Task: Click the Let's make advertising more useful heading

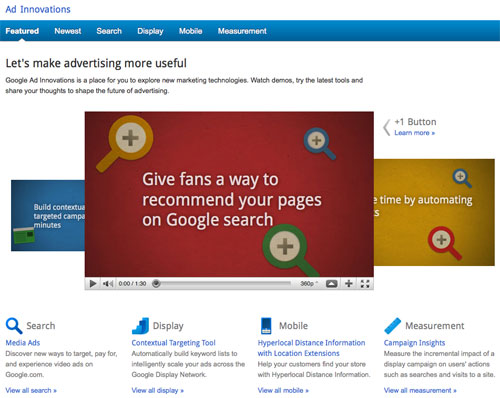Action: coord(96,63)
